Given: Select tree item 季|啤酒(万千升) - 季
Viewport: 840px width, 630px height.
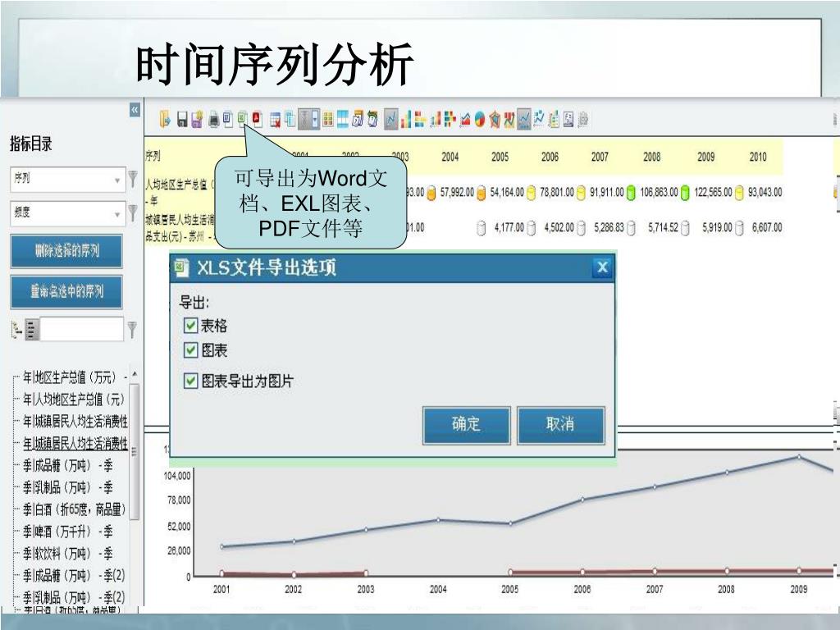Looking at the screenshot, I should [67, 532].
